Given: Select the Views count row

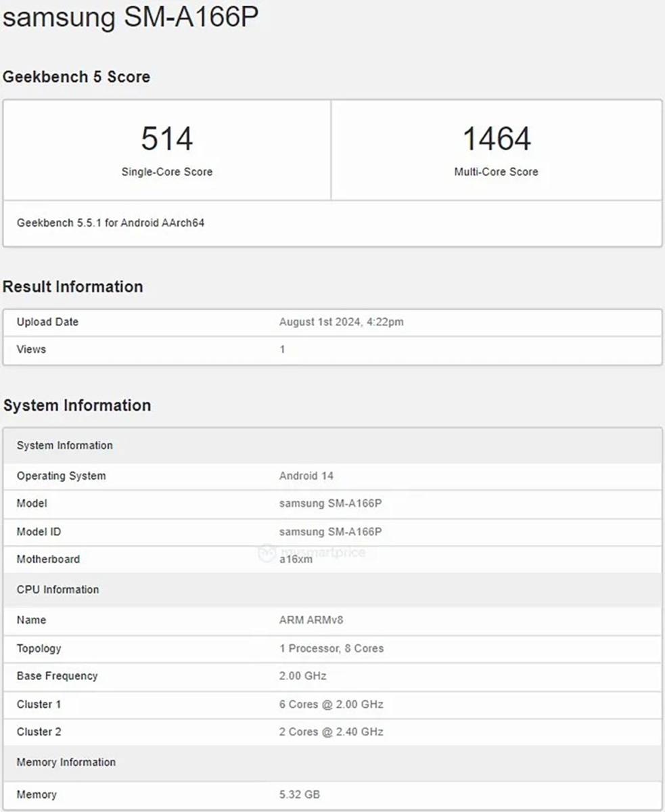Looking at the screenshot, I should [203, 349].
